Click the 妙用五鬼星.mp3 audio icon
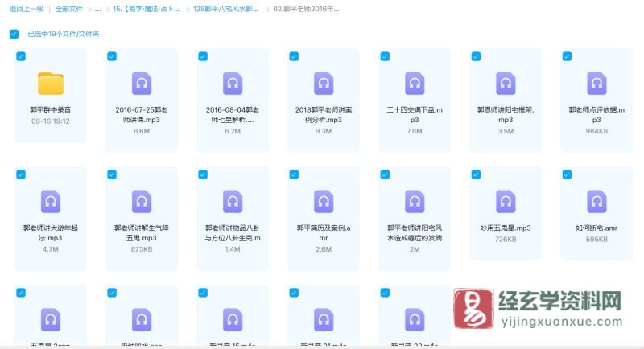 coord(506,201)
